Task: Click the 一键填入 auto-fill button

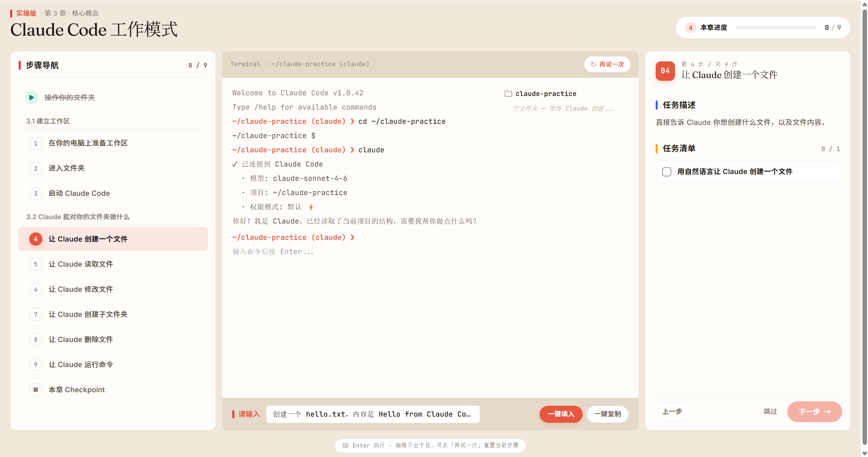Action: point(561,414)
